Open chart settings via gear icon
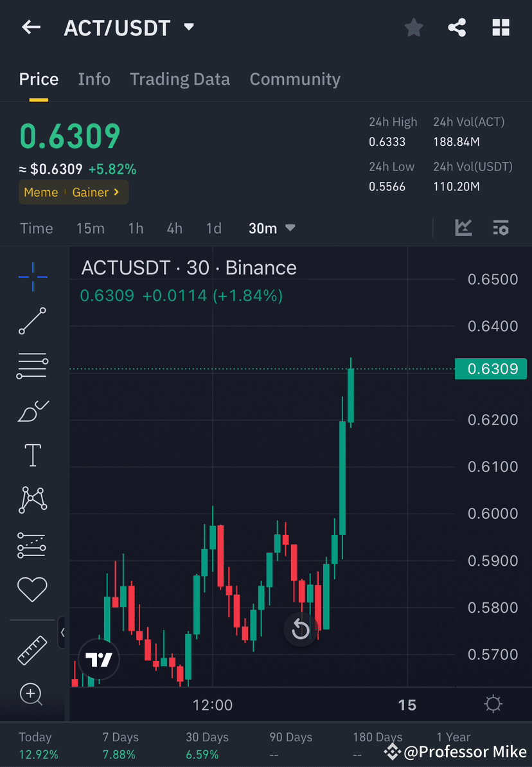The width and height of the screenshot is (532, 767). pyautogui.click(x=493, y=705)
